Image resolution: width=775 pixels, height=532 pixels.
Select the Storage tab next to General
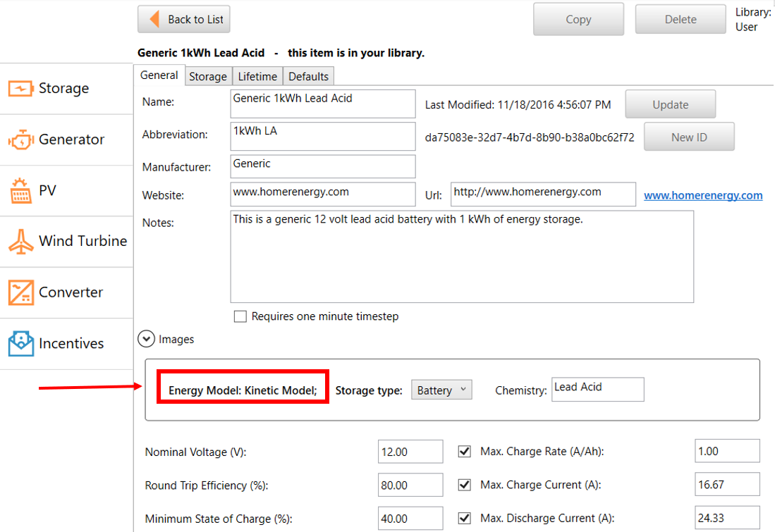[x=208, y=76]
